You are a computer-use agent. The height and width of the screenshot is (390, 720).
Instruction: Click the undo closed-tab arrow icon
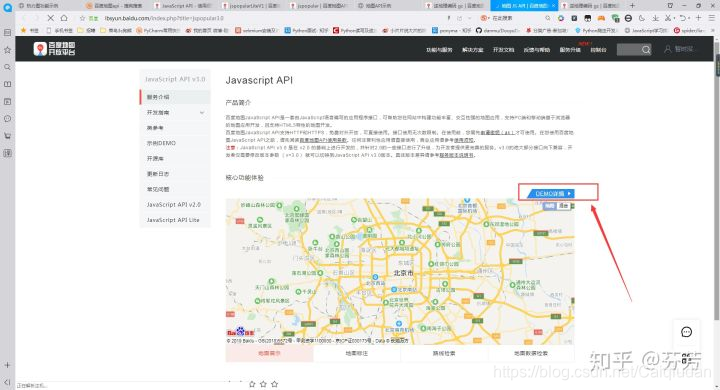tap(683, 18)
